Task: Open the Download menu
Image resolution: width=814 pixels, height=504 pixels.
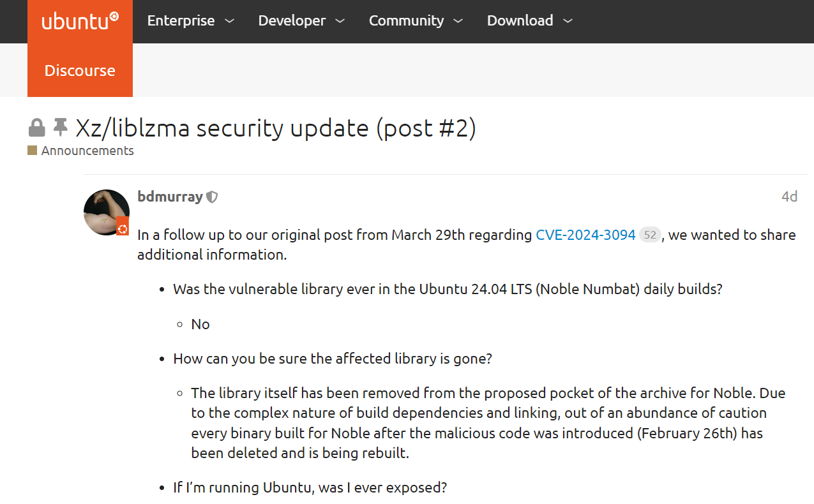Action: pyautogui.click(x=529, y=21)
